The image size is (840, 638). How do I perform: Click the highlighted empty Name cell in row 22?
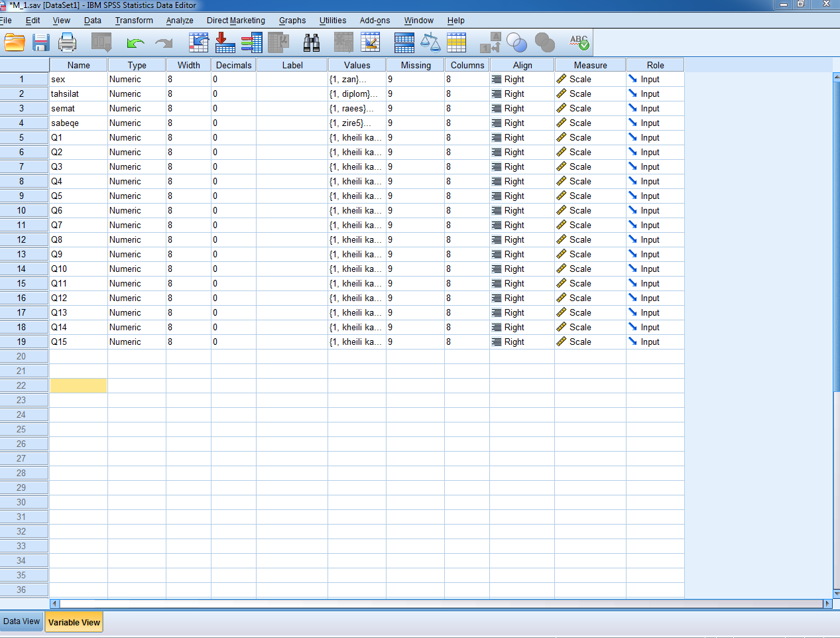[78, 385]
